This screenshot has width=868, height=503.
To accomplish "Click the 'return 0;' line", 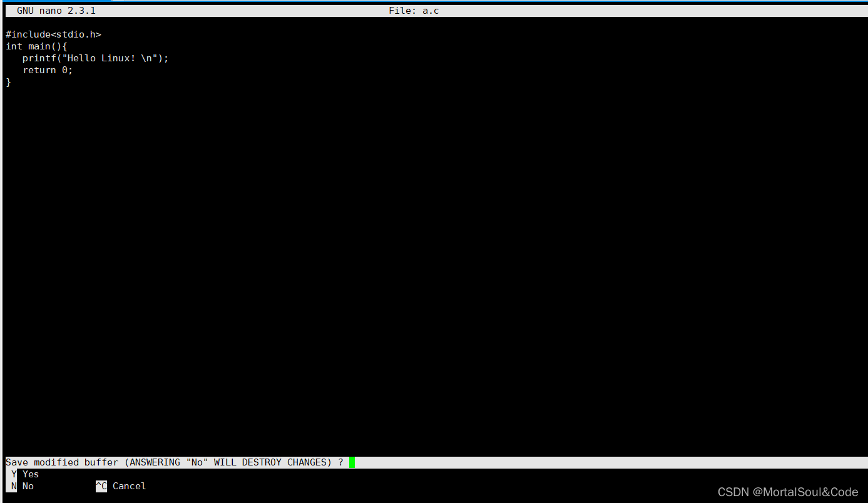I will coord(48,70).
